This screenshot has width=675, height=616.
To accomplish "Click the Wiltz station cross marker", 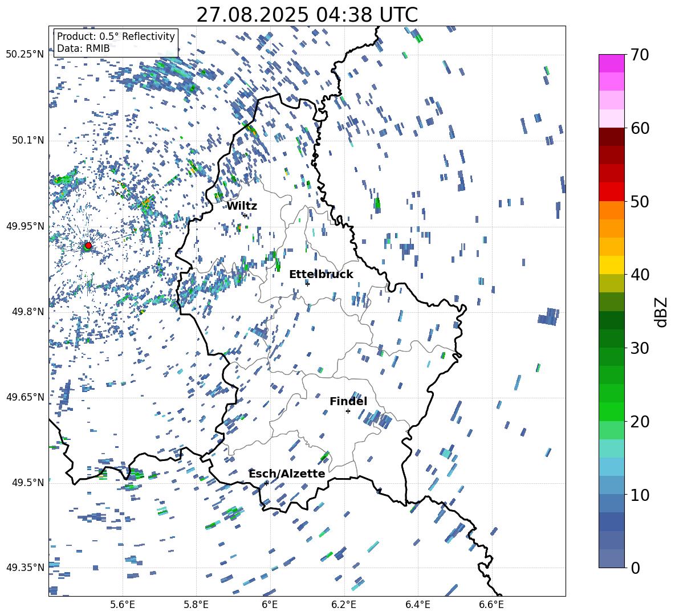I will [x=245, y=215].
